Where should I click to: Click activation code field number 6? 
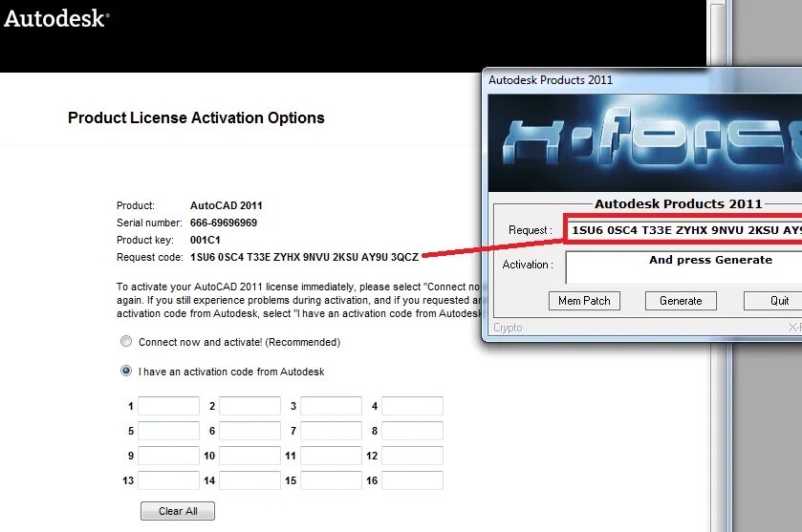coord(250,431)
